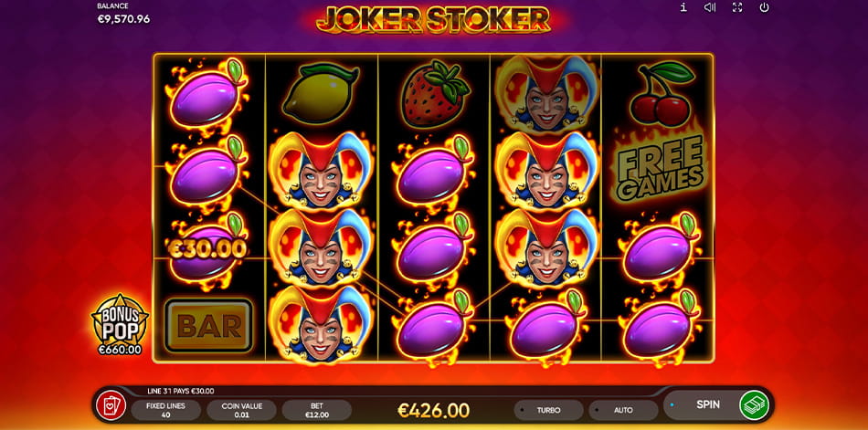Open the Bonus Pop star badge
868x430 pixels.
click(120, 324)
